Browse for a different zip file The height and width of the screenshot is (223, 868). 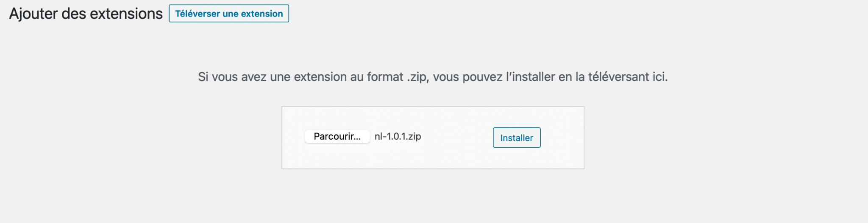point(337,136)
